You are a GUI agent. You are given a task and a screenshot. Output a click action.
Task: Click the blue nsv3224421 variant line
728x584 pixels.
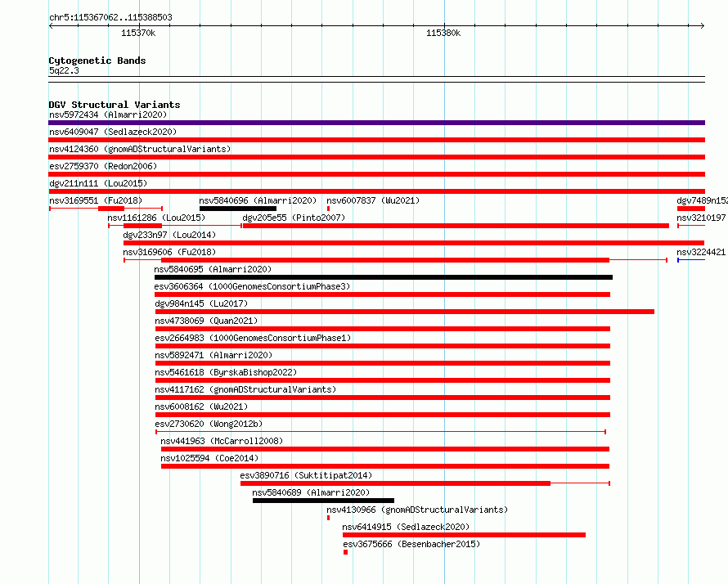click(x=691, y=260)
